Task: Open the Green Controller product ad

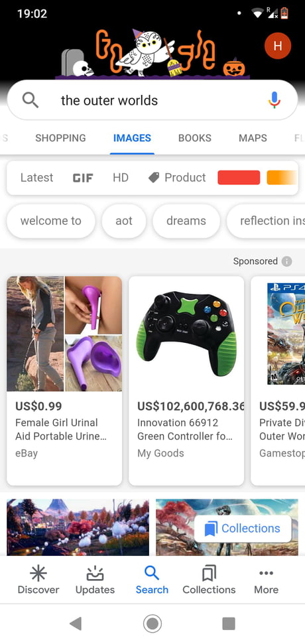Action: pyautogui.click(x=186, y=381)
